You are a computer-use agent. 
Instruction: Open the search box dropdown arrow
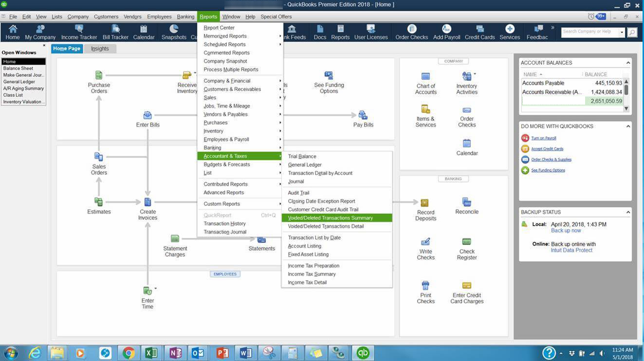pos(622,32)
